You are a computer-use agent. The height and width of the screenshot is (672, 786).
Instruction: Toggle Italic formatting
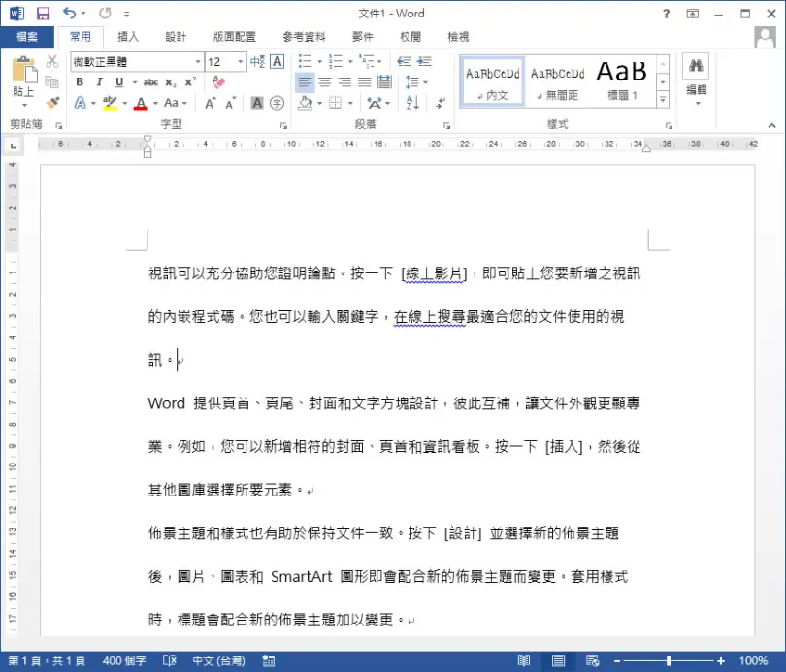[99, 82]
